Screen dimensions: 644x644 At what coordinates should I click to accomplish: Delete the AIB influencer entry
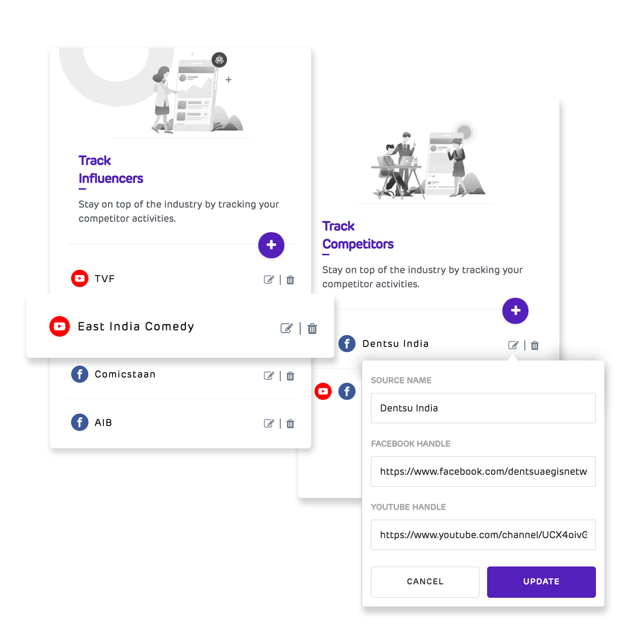290,423
